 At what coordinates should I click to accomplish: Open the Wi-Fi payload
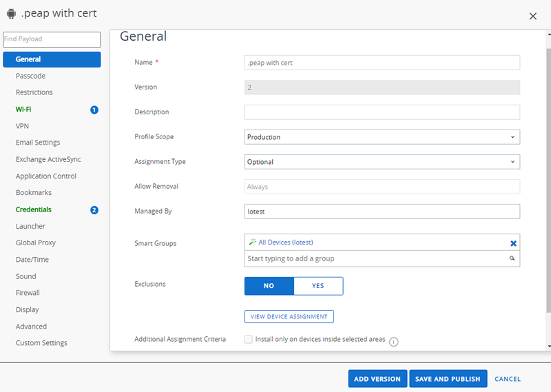23,110
